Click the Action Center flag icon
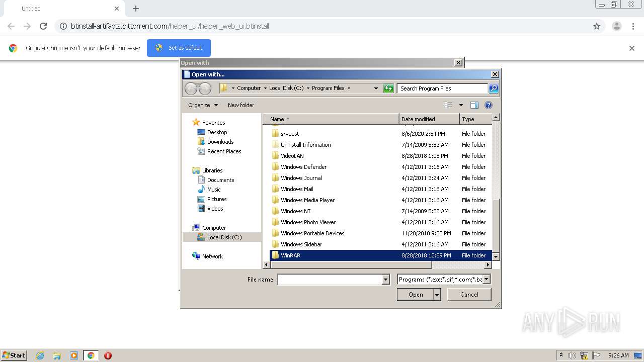Viewport: 644px width, 362px height. tap(596, 355)
